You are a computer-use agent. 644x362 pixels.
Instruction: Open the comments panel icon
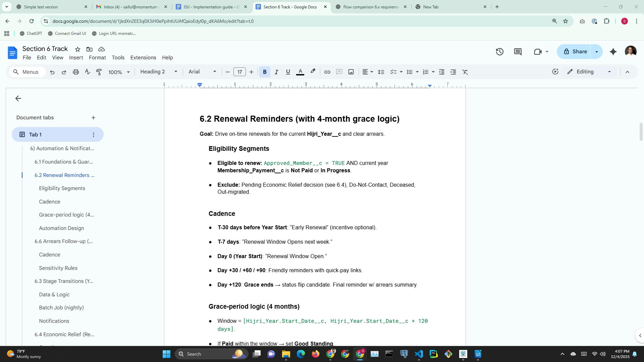click(x=518, y=52)
